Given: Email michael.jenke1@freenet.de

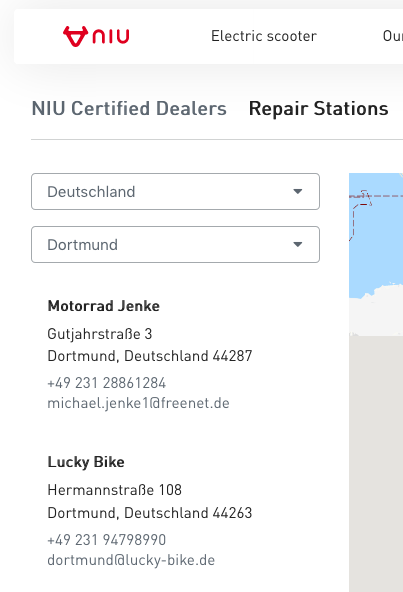Looking at the screenshot, I should click(x=138, y=403).
